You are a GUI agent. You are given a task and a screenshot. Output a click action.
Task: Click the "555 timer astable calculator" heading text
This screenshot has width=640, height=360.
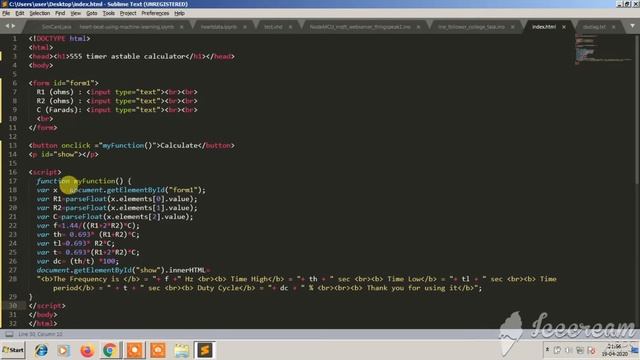coord(128,56)
